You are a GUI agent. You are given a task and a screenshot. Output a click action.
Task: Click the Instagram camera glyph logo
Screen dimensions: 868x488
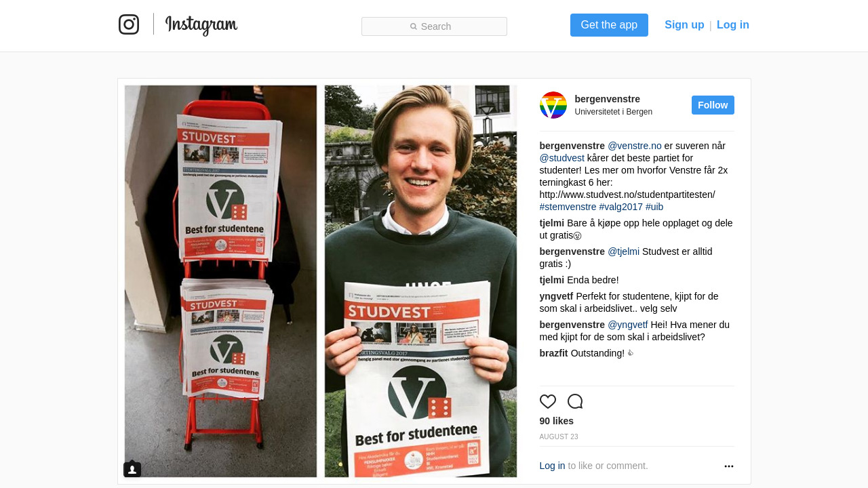click(129, 24)
